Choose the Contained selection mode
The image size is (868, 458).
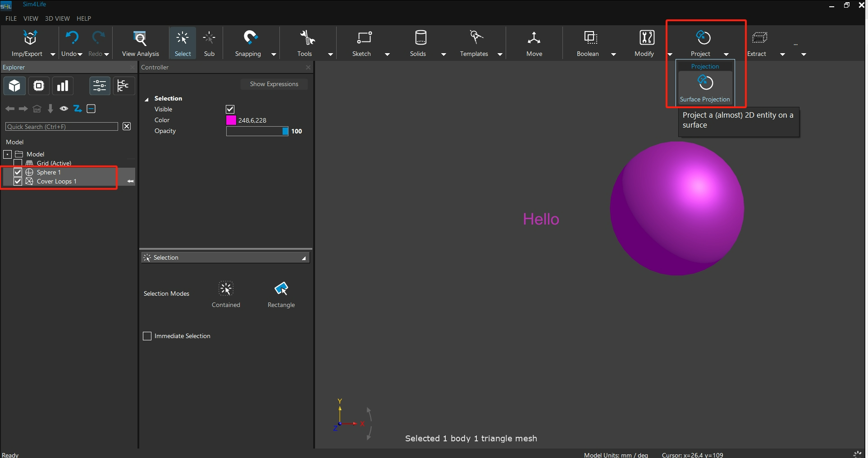point(226,289)
